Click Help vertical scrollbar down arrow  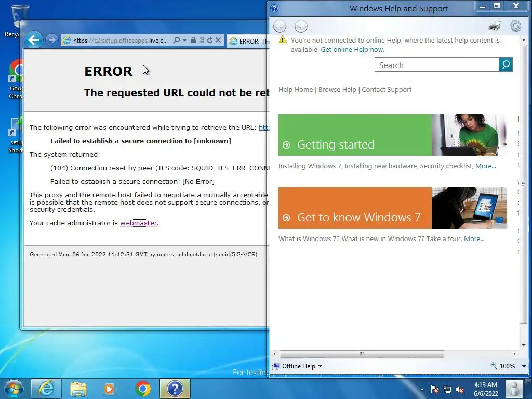click(524, 345)
